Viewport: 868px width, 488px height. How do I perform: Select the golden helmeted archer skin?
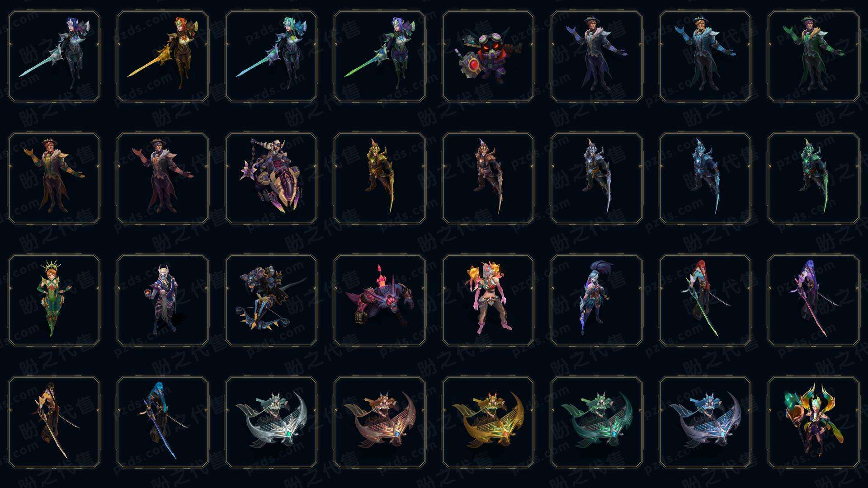[380, 178]
